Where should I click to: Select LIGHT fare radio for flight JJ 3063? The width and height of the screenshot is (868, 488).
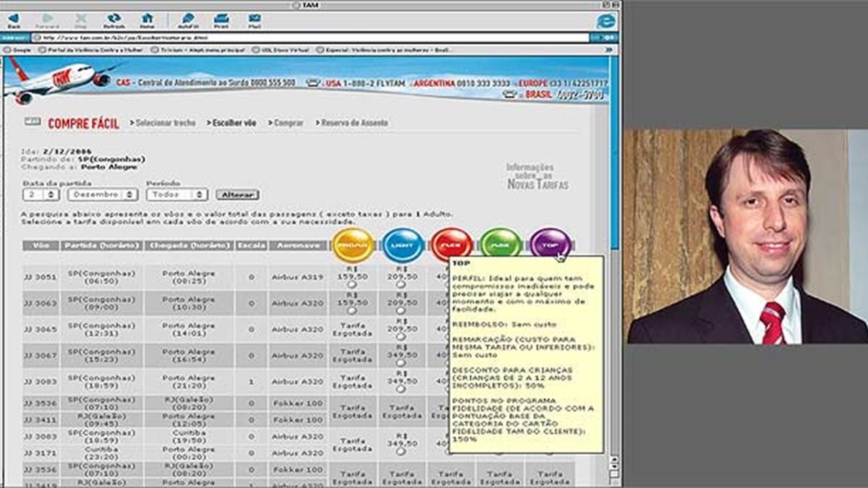401,311
